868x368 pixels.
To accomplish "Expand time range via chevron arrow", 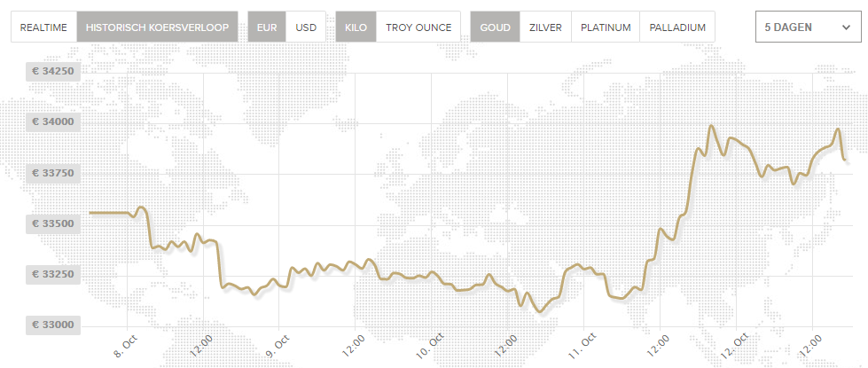I will (x=845, y=27).
